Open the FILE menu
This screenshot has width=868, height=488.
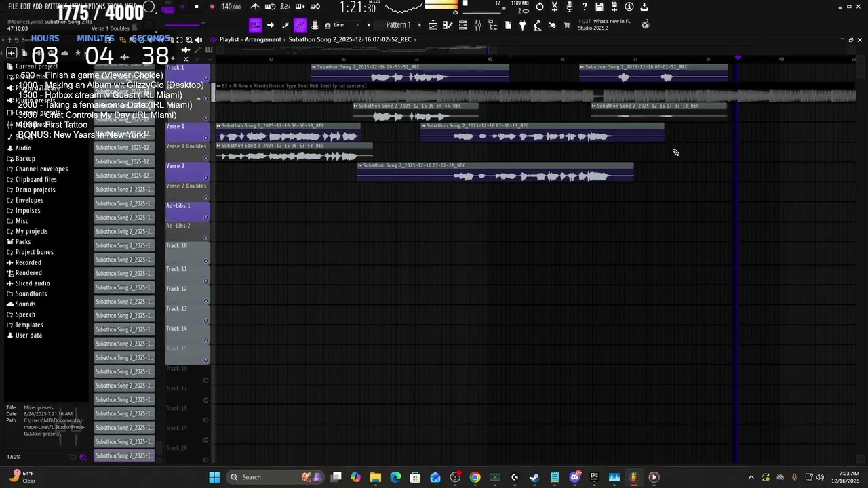point(13,6)
